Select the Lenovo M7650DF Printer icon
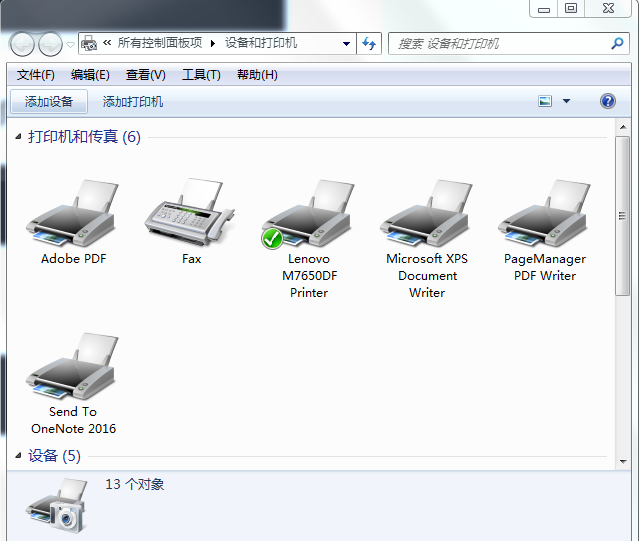The image size is (639, 541). [x=308, y=214]
